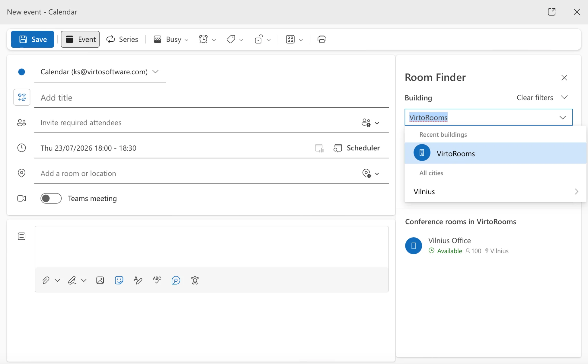The image size is (588, 364).
Task: Click the availability calendar icon near Scheduler
Action: point(319,148)
